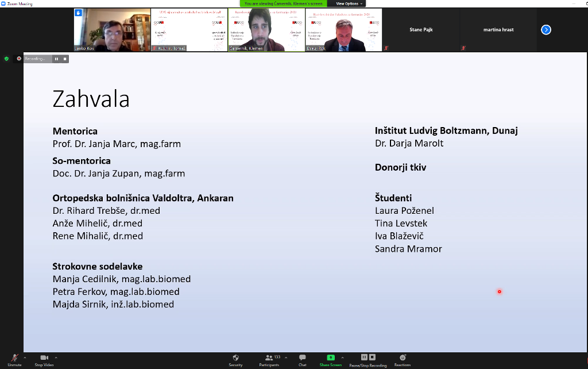Show next participants with the blue arrow
Image resolution: width=588 pixels, height=369 pixels.
[x=546, y=30]
